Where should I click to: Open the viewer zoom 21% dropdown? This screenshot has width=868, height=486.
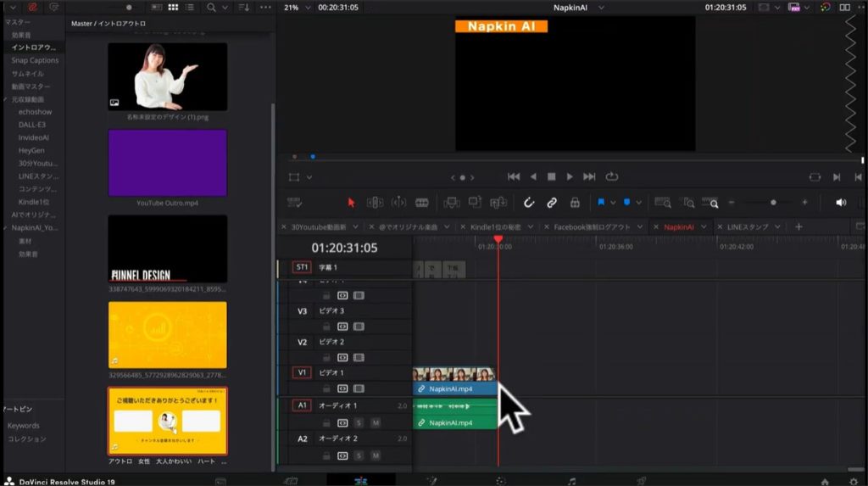(292, 7)
